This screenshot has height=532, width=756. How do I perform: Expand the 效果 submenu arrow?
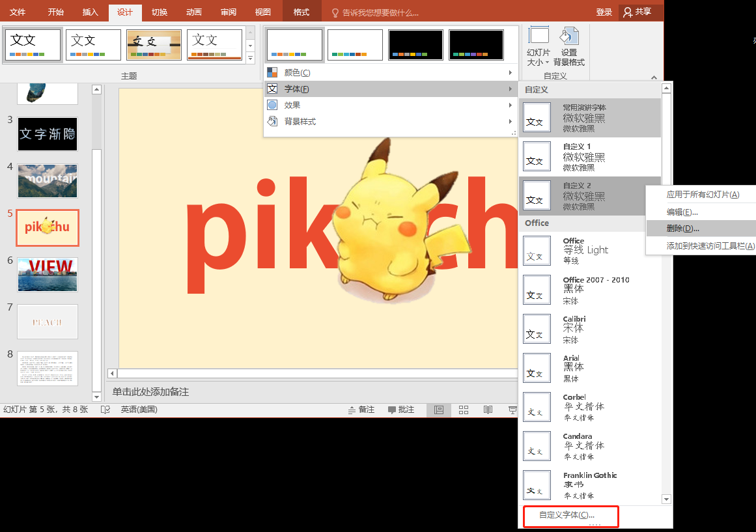510,105
